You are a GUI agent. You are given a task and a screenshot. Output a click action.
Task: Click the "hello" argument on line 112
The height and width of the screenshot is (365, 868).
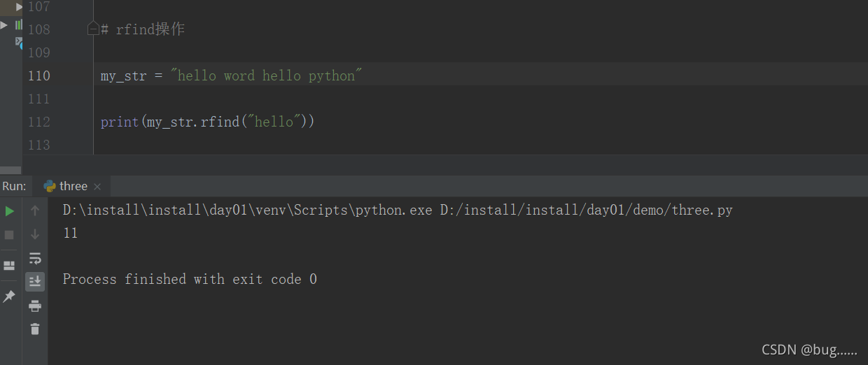(274, 122)
